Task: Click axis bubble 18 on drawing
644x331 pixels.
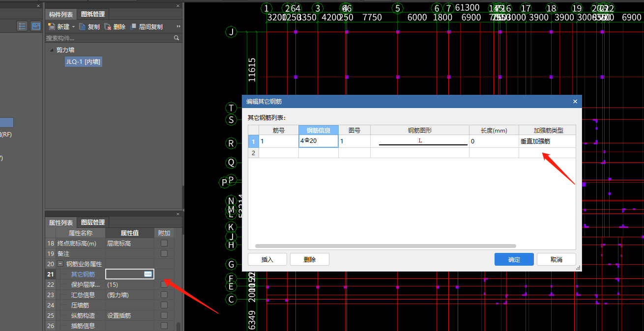Action: (x=551, y=8)
